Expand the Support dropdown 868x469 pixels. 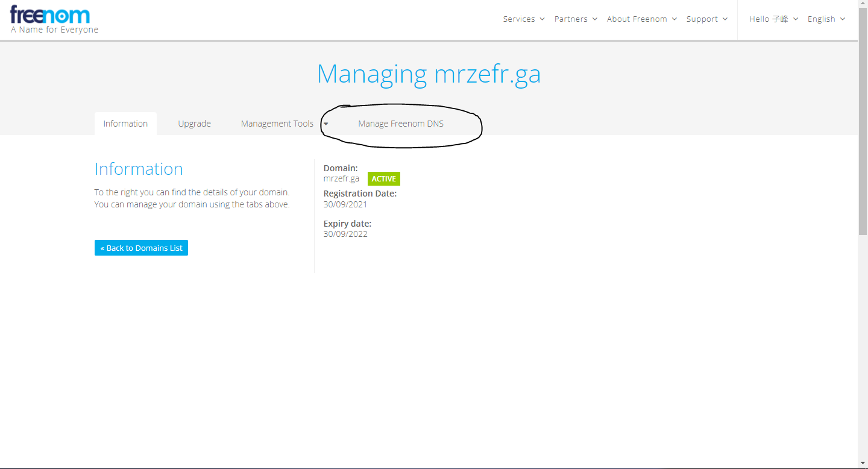coord(706,19)
